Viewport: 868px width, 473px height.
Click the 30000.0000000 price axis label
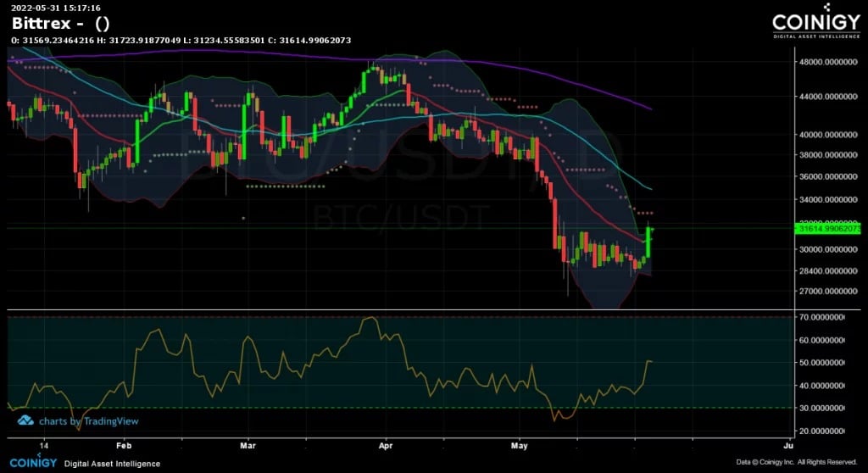click(828, 249)
